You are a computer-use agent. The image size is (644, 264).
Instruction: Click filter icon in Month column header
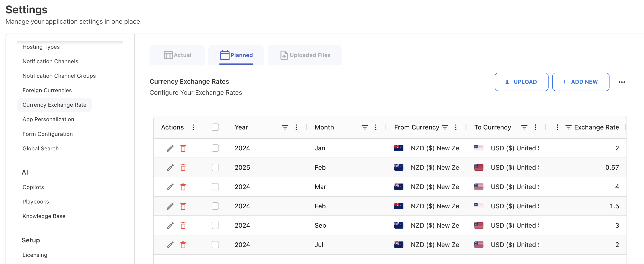click(x=365, y=127)
